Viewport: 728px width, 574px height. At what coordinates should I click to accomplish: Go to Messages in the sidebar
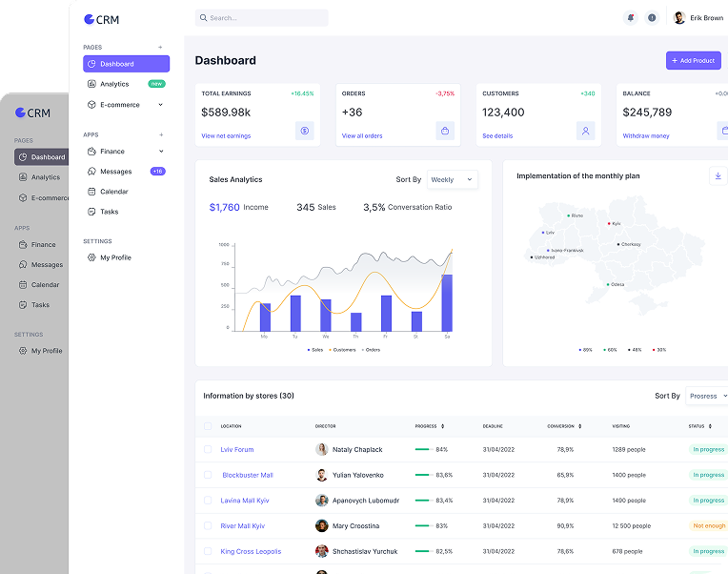coord(115,172)
